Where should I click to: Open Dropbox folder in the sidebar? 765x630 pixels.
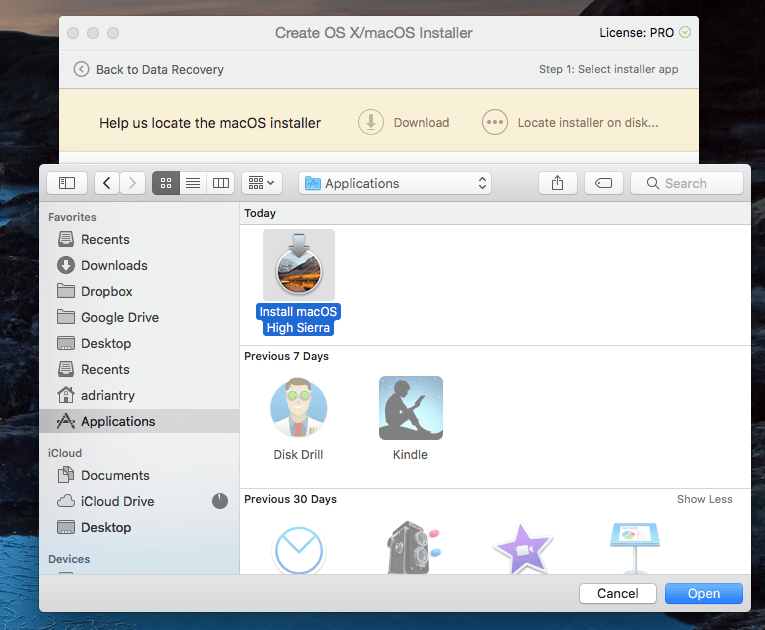point(139,291)
